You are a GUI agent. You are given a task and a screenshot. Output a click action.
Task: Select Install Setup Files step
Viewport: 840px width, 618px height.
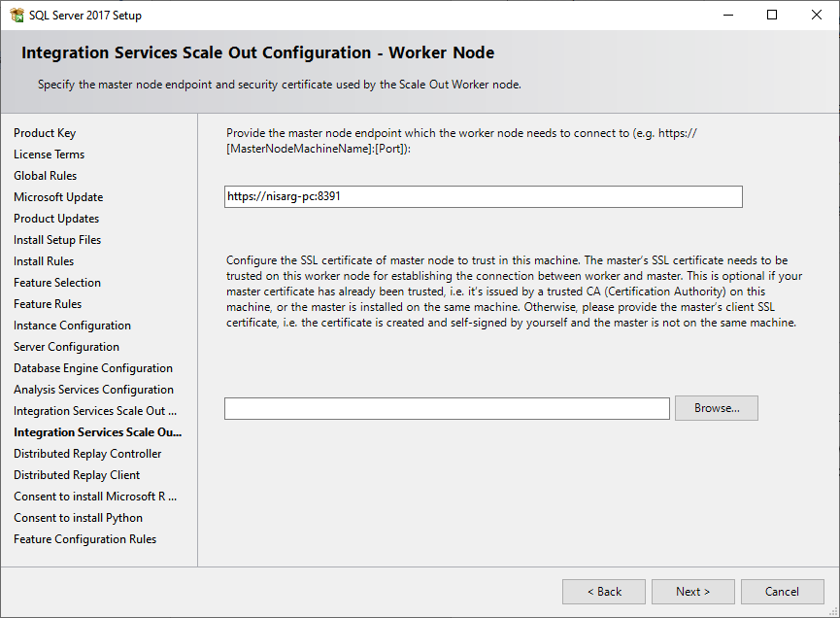pos(56,240)
